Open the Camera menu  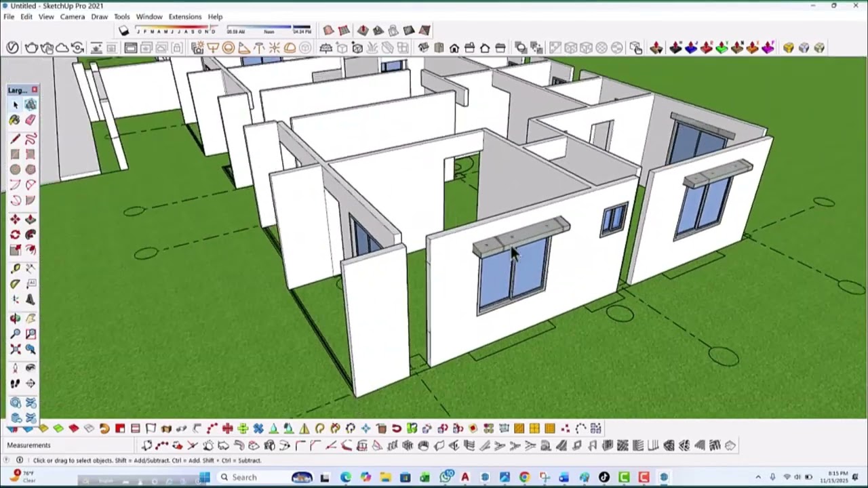[73, 17]
